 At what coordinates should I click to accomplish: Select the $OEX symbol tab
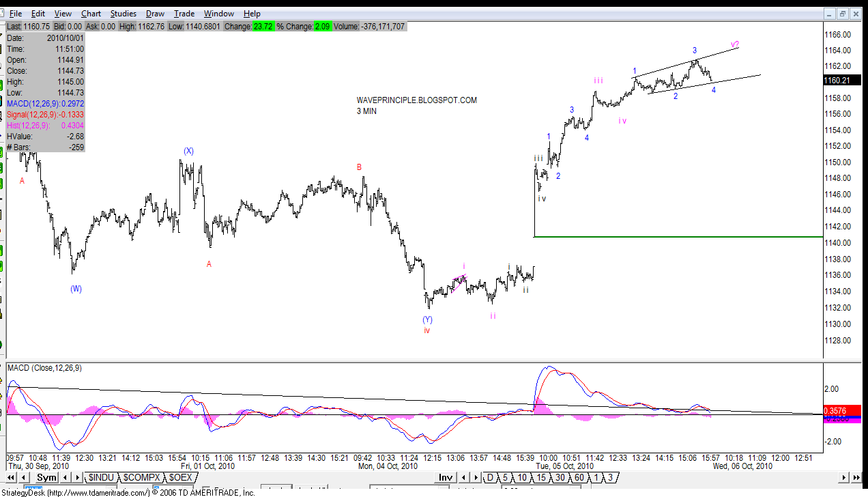click(x=182, y=477)
